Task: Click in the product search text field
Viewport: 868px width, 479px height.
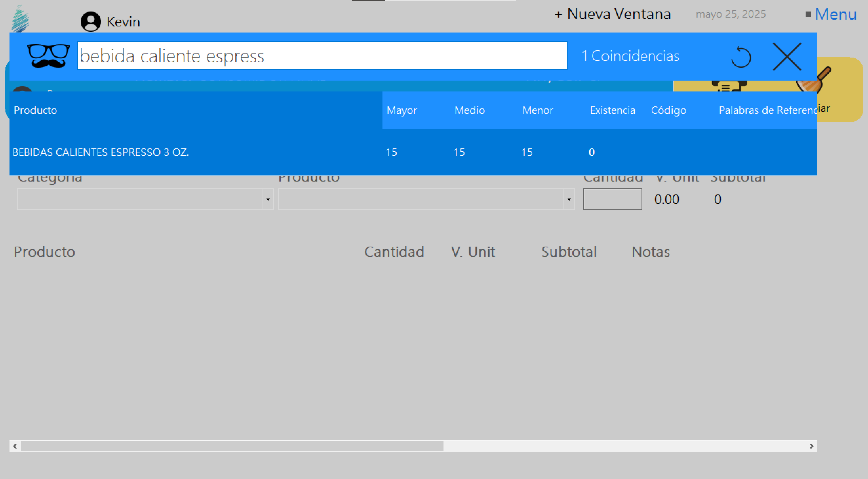Action: click(322, 56)
